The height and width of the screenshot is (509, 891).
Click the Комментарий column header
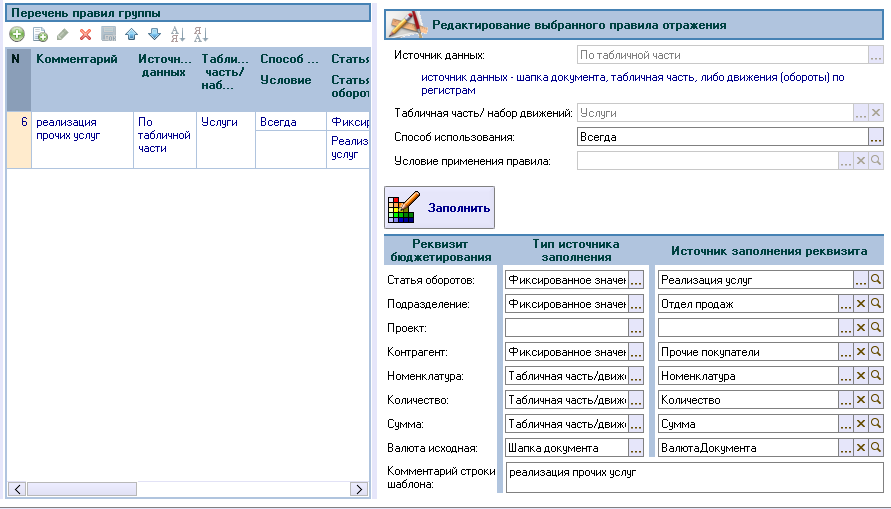point(82,59)
